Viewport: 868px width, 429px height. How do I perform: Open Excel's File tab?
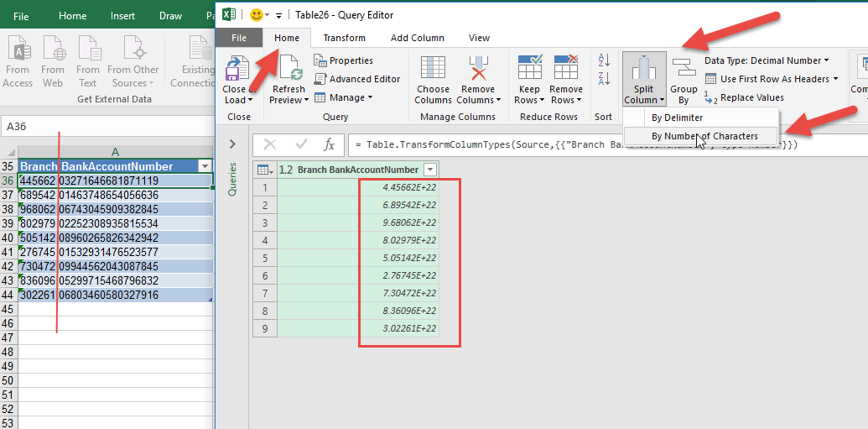21,16
